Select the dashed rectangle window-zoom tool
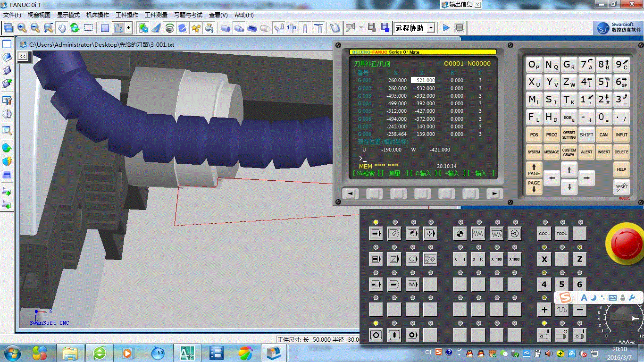The height and width of the screenshot is (362, 644). (x=88, y=28)
